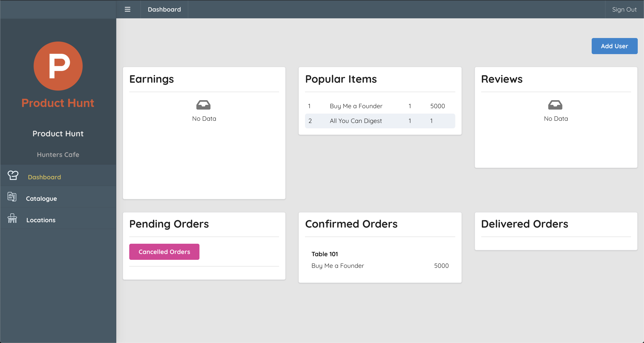Screen dimensions: 644x343
Task: Go to Locations in the sidebar
Action: pyautogui.click(x=41, y=220)
